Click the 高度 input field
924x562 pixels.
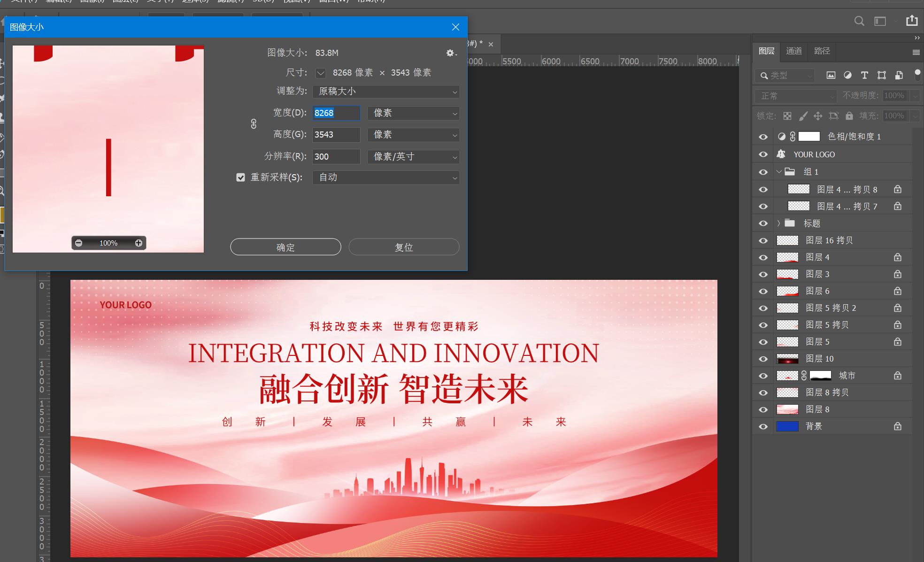tap(336, 135)
